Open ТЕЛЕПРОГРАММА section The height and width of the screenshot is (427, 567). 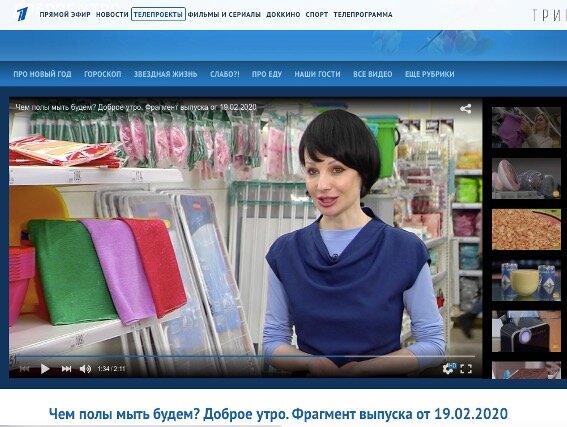click(363, 14)
